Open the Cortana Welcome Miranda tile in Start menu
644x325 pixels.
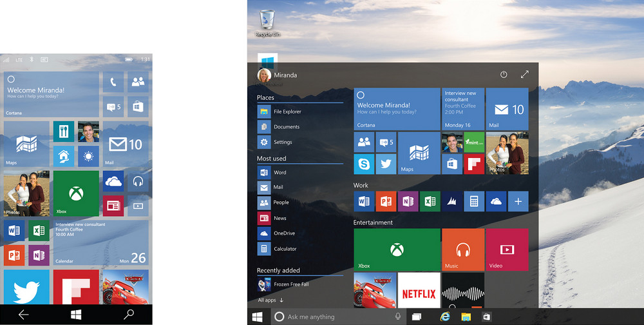(397, 109)
